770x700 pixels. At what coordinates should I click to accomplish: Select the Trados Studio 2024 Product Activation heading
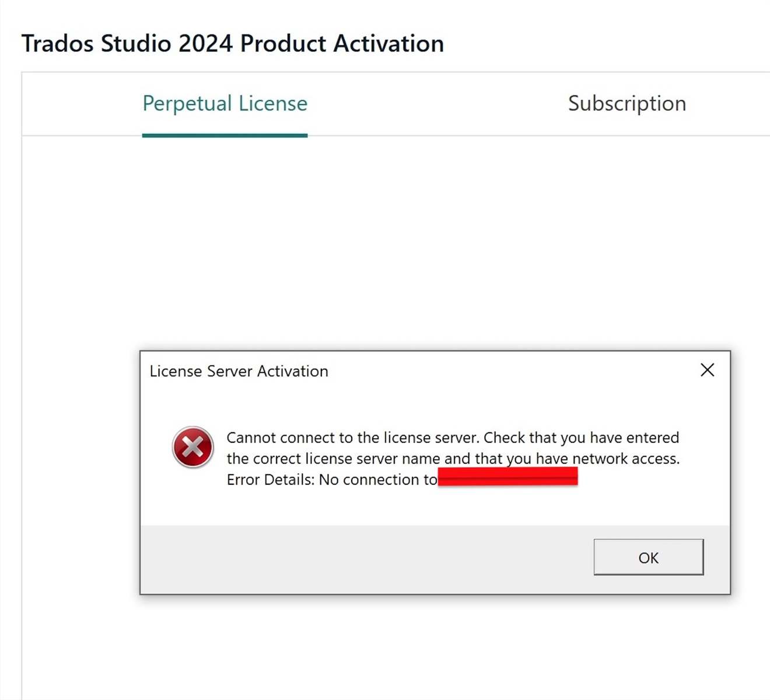coord(233,43)
